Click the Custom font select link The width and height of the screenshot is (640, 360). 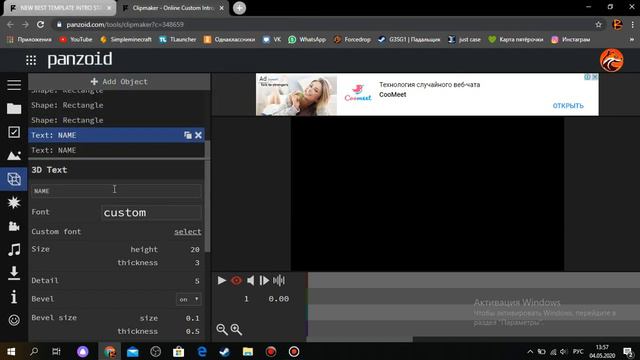pos(188,231)
